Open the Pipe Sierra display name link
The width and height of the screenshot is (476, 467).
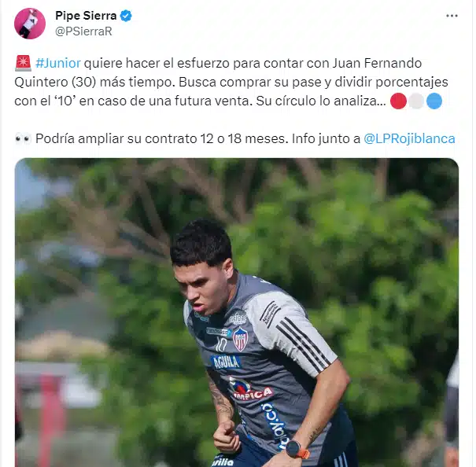pyautogui.click(x=86, y=16)
